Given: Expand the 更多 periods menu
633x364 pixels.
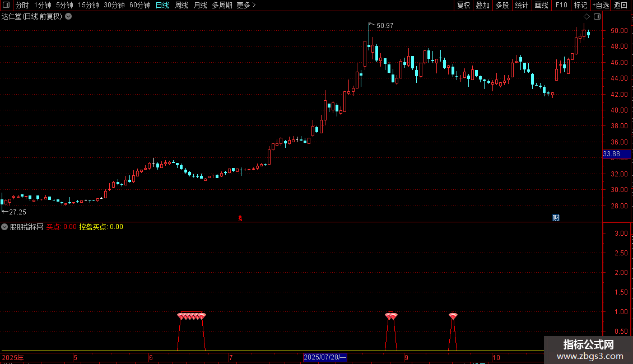Looking at the screenshot, I should click(246, 5).
